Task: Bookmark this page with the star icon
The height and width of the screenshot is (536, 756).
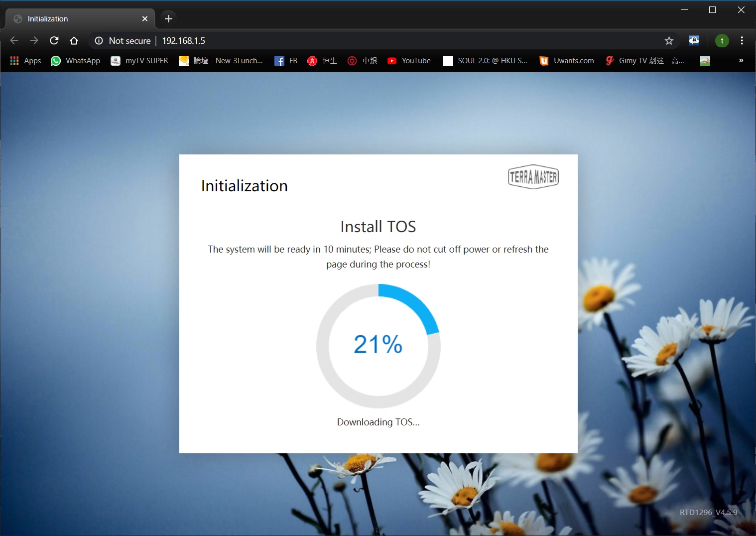Action: pyautogui.click(x=669, y=41)
